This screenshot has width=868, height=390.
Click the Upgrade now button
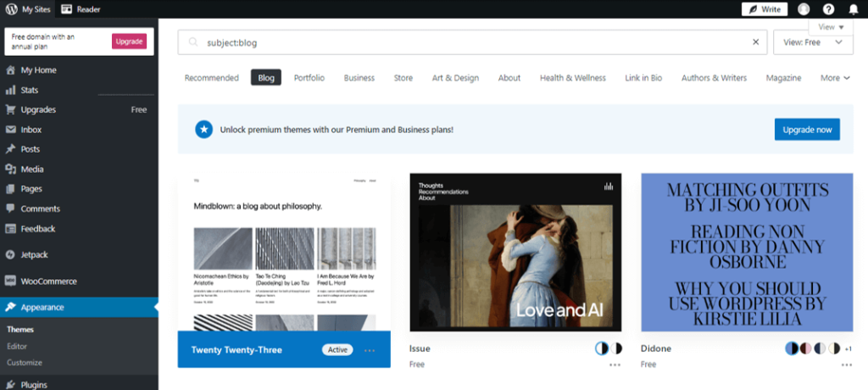(807, 130)
